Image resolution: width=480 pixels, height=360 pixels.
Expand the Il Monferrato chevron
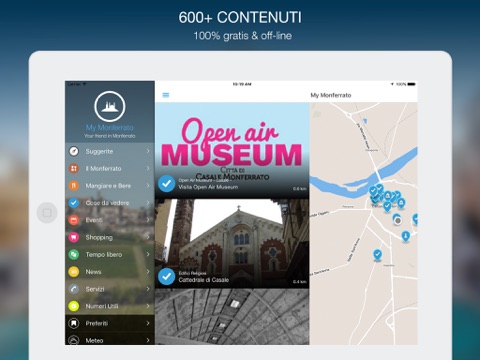coord(148,168)
